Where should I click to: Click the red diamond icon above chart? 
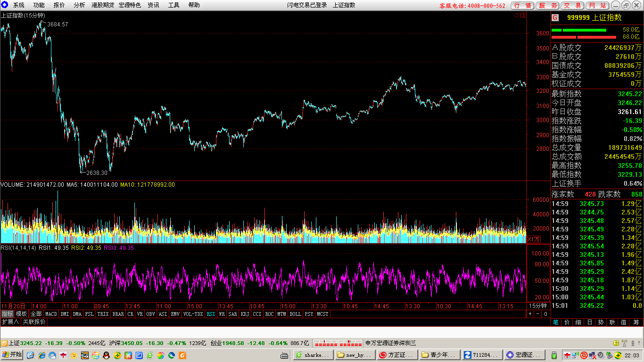point(516,15)
